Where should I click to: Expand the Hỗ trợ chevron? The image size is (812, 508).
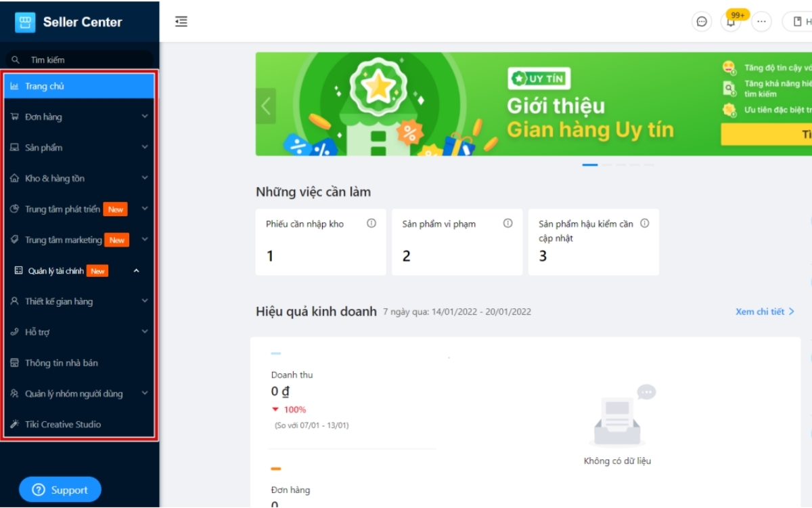click(145, 332)
